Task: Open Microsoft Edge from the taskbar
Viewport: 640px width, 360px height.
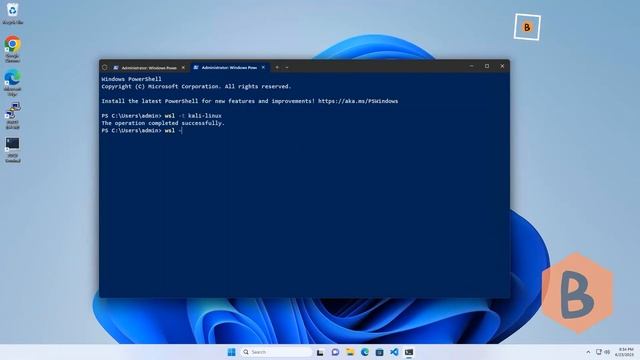Action: tap(364, 352)
